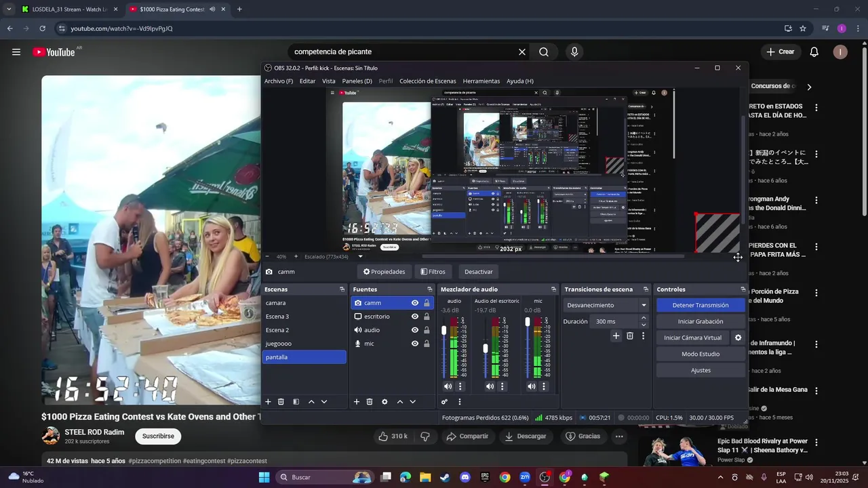Open virtual camera settings gear

tap(738, 338)
